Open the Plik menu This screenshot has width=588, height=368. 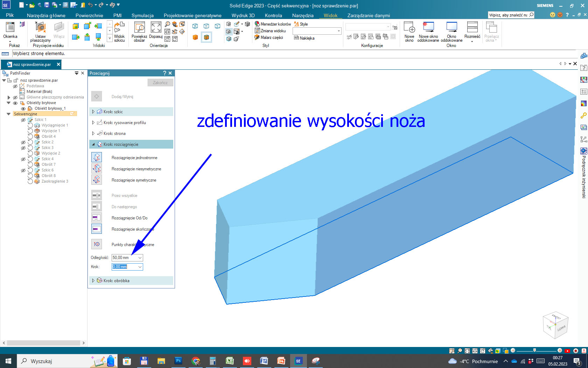(10, 15)
